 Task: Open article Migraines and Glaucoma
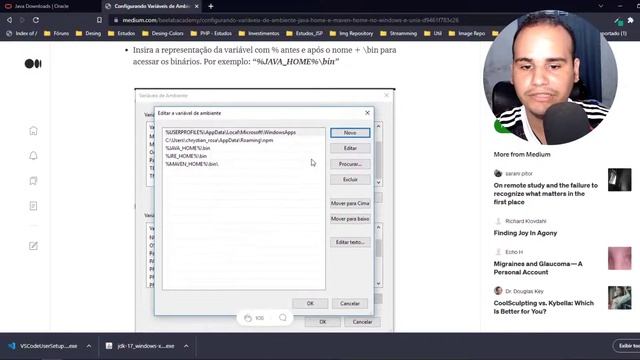(538, 268)
